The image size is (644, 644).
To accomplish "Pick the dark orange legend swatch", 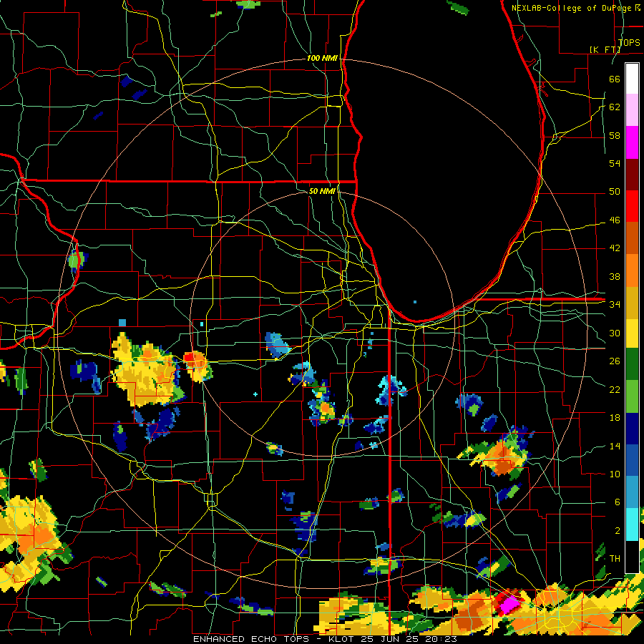I will (632, 238).
